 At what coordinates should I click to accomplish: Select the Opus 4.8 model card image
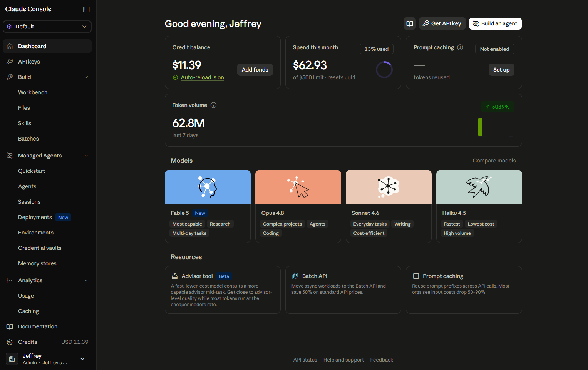point(298,187)
